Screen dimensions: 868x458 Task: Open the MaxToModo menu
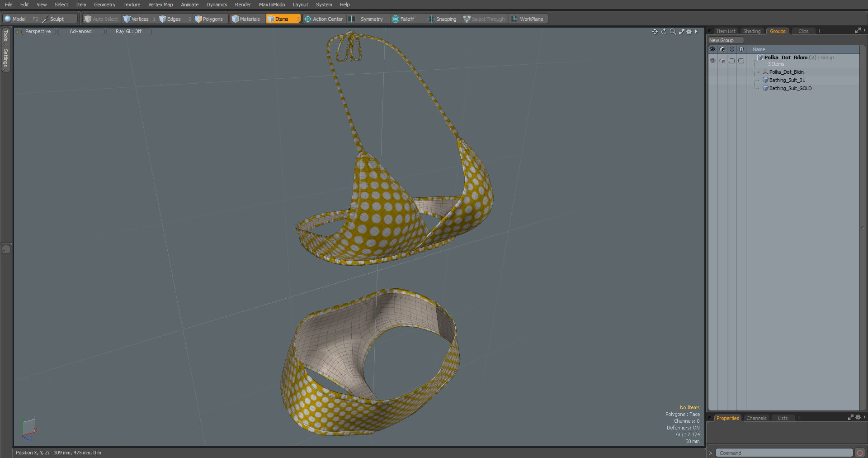(272, 5)
